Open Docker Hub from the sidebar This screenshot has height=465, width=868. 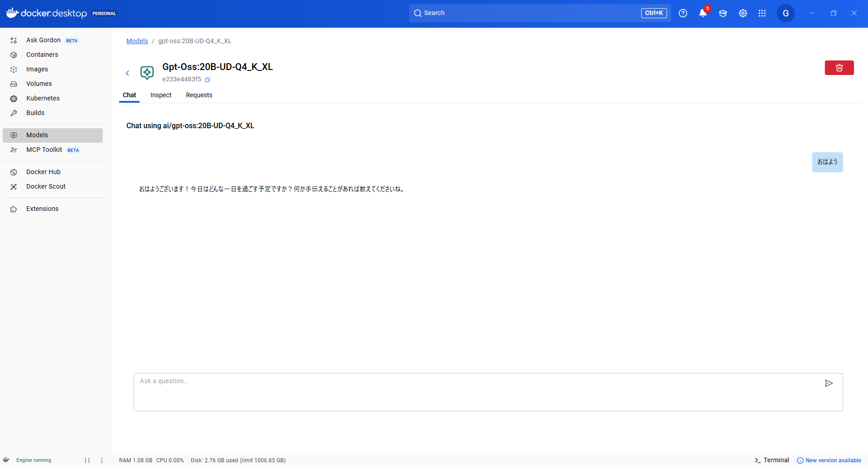pyautogui.click(x=53, y=172)
